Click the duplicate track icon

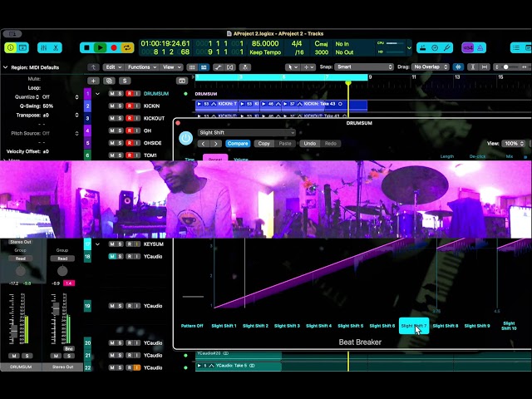coord(109,81)
